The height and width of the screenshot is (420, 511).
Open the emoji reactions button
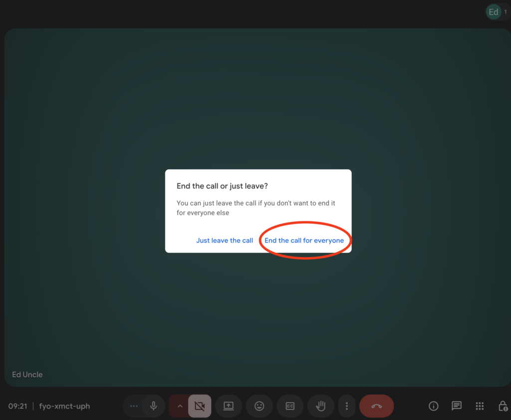click(x=259, y=406)
